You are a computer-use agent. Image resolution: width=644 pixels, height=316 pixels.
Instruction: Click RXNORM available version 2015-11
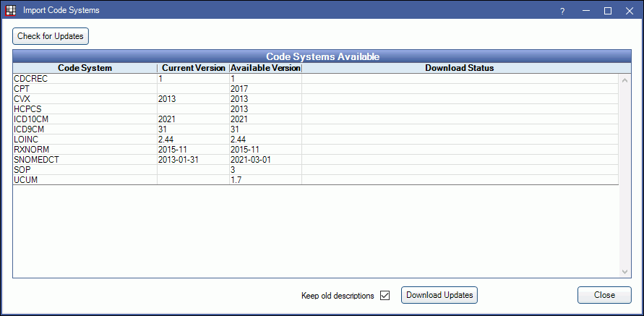coord(245,150)
